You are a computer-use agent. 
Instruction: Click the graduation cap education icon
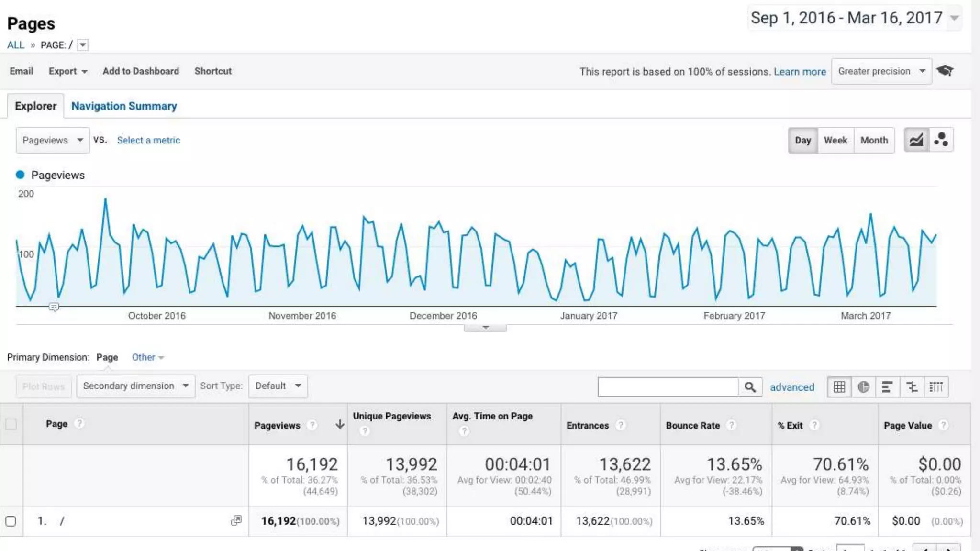coord(945,71)
